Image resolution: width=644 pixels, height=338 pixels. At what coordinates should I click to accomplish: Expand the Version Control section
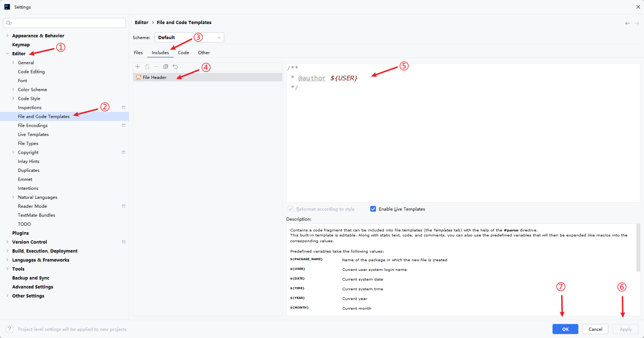coord(7,242)
